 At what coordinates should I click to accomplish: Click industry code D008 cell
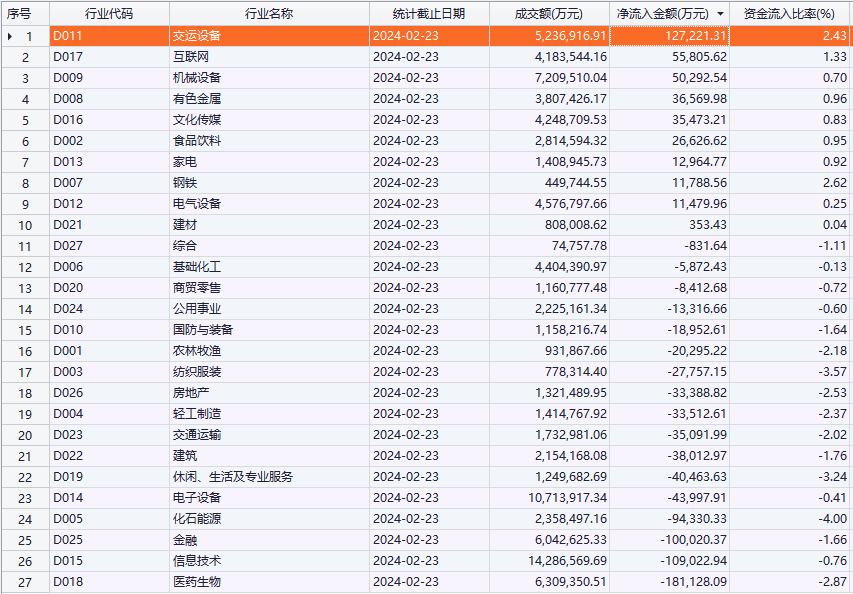click(x=69, y=99)
